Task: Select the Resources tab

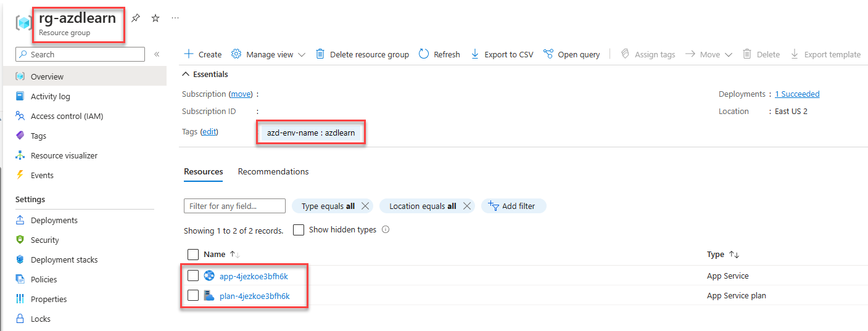Action: 204,171
